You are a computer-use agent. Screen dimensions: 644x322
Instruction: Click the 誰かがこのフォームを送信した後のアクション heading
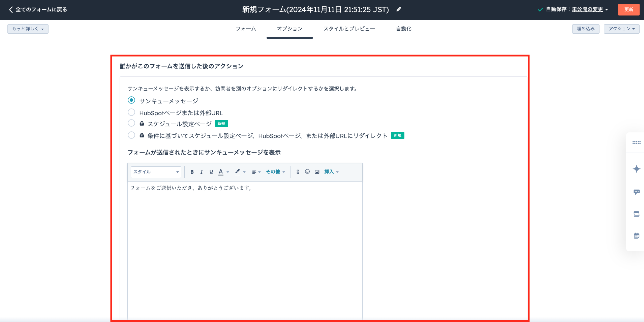pos(182,66)
